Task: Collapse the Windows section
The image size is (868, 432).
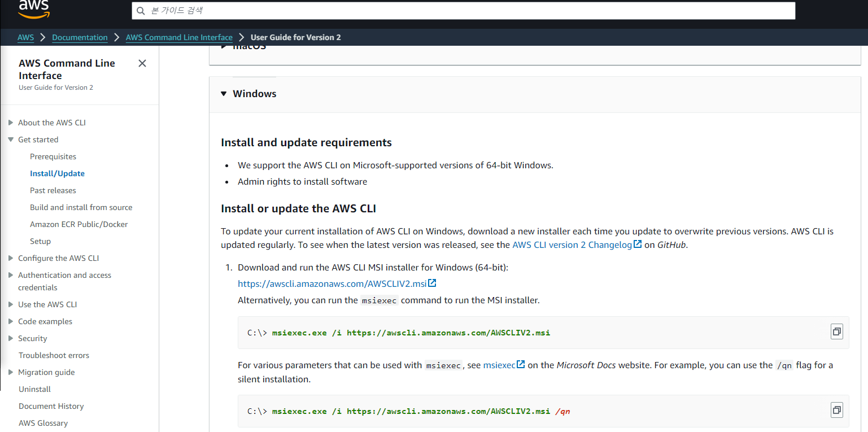Action: point(224,94)
